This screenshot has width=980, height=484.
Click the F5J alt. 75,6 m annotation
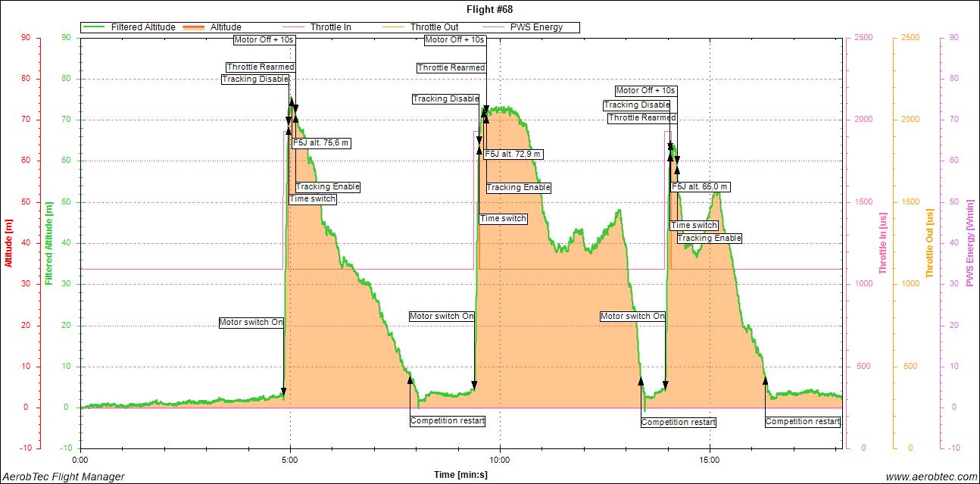[x=322, y=142]
